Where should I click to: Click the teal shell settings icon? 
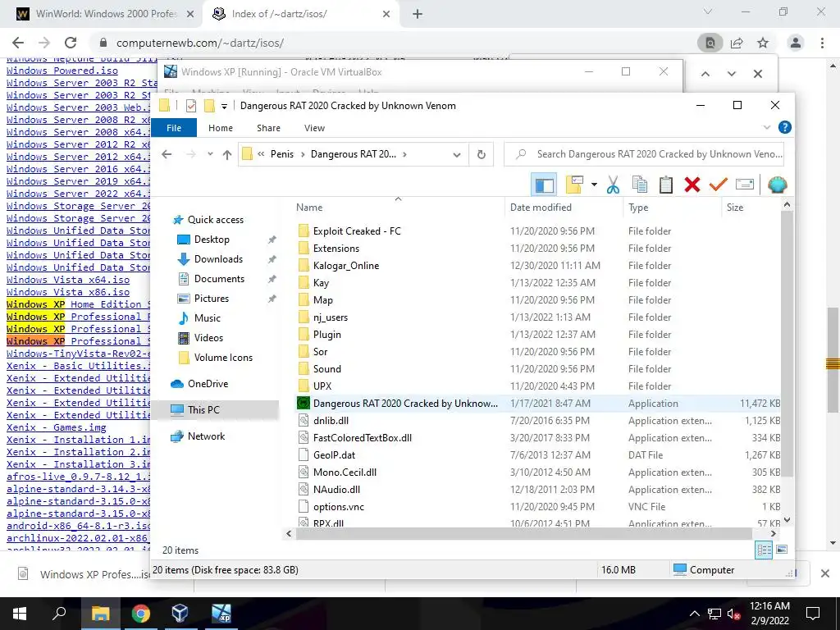pos(778,185)
